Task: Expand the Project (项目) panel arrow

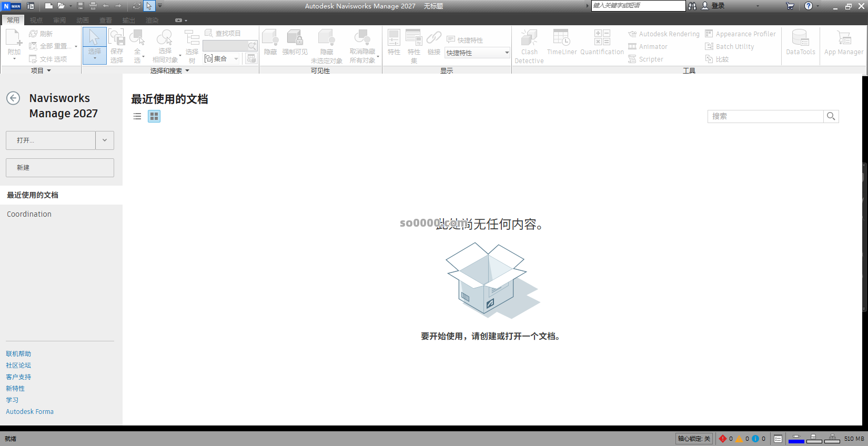Action: [x=49, y=70]
